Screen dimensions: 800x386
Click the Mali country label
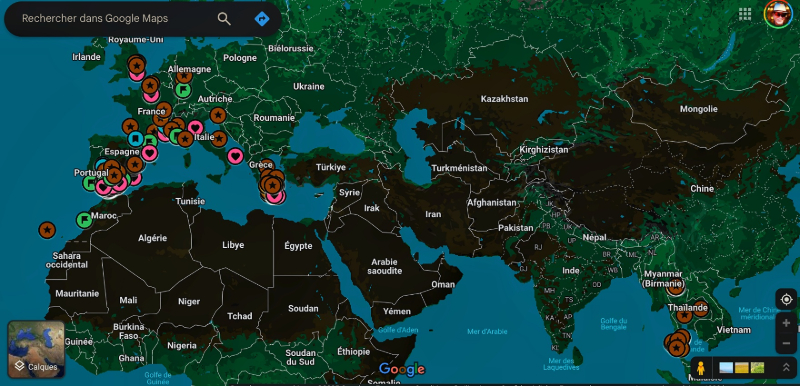point(128,300)
